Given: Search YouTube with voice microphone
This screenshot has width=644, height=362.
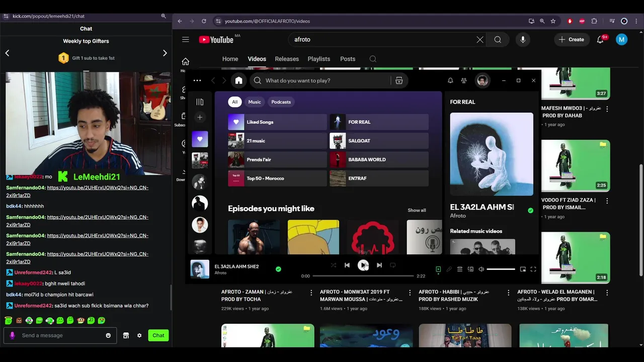Looking at the screenshot, I should (523, 40).
